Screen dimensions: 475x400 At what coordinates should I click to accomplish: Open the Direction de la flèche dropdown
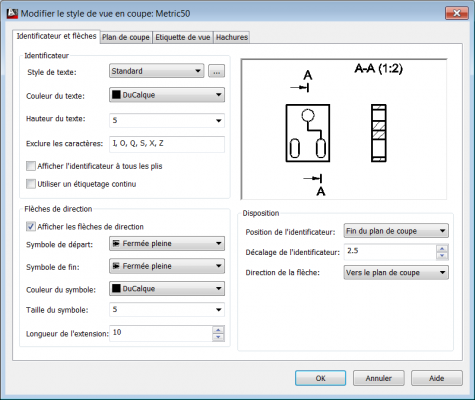click(x=396, y=272)
